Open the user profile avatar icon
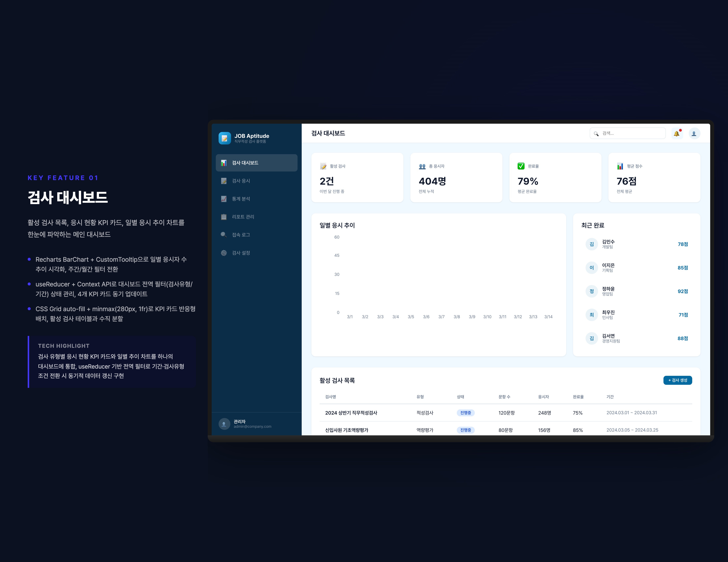This screenshot has height=562, width=728. (694, 133)
